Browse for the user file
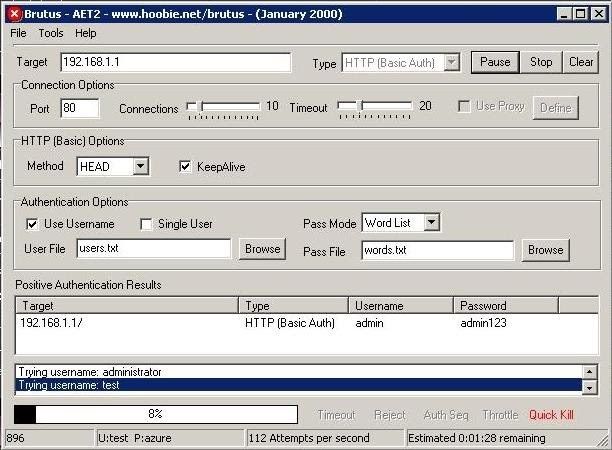 pos(263,249)
